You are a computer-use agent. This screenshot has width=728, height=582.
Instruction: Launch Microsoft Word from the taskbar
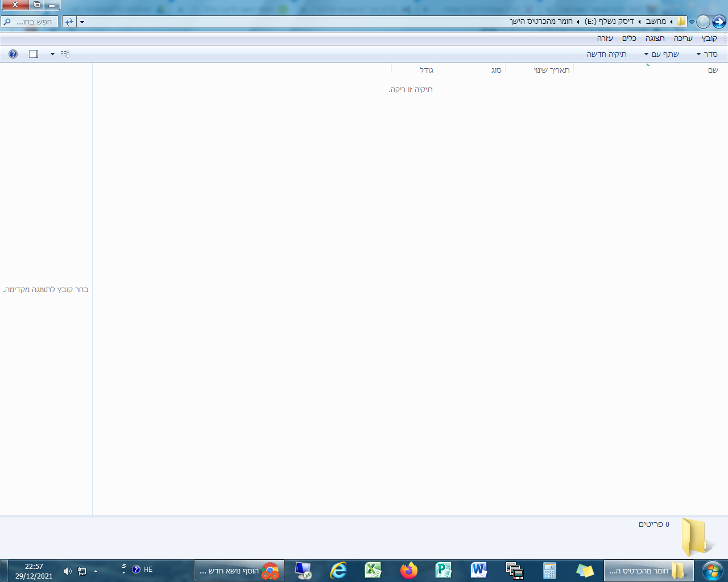pos(479,571)
